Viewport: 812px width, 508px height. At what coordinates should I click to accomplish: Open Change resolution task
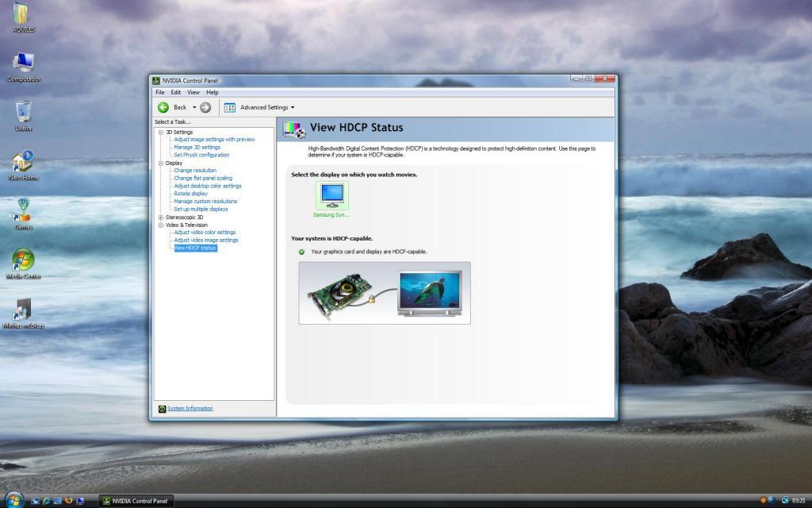195,171
